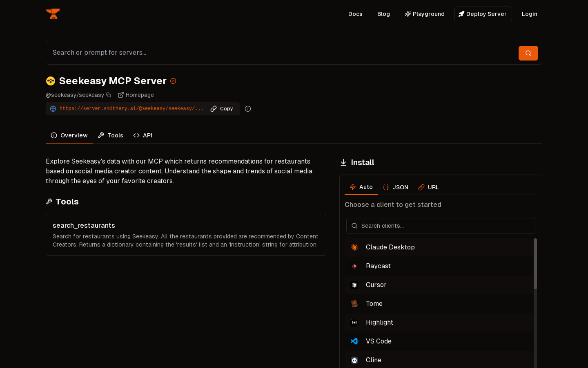Click the wrench icon beside Tools heading
Screen dimensions: 588x368
(x=49, y=202)
